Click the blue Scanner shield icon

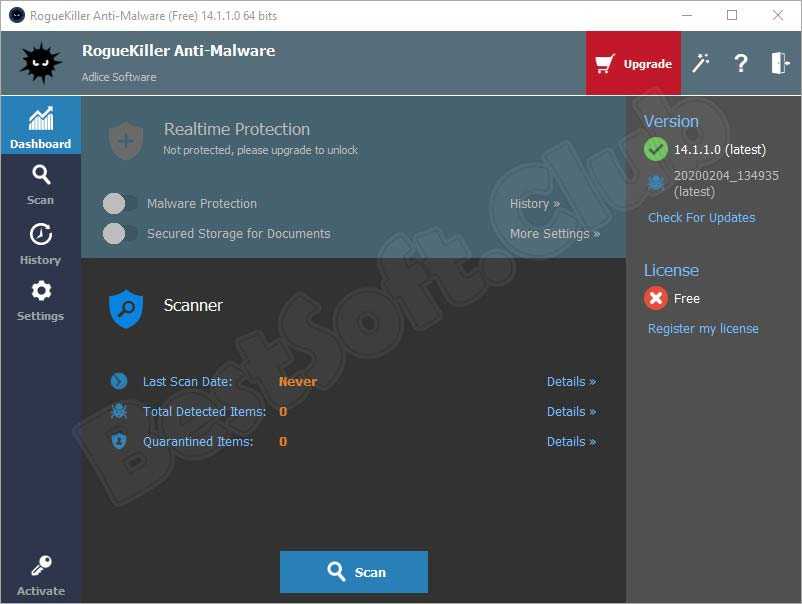126,309
